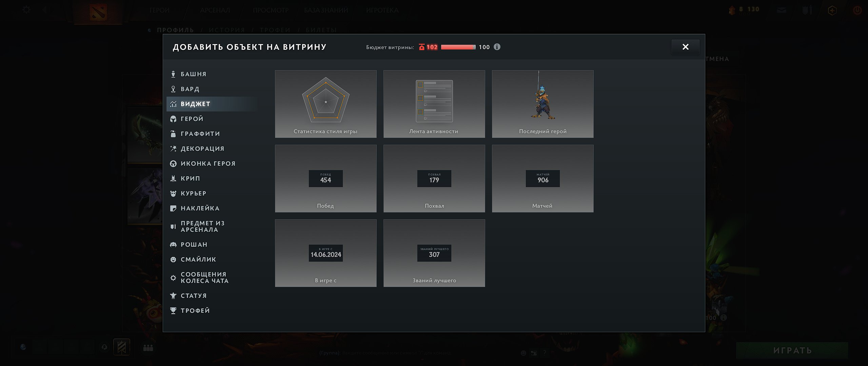Add the Матчей 906 widget
The image size is (868, 366).
[x=543, y=179]
